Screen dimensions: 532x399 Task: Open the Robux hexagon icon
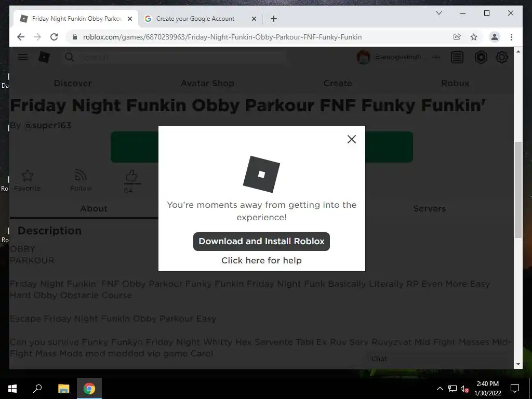(x=481, y=57)
